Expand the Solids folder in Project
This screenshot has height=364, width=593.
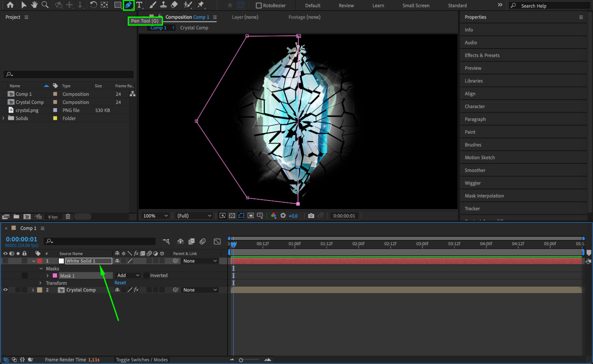coord(4,118)
